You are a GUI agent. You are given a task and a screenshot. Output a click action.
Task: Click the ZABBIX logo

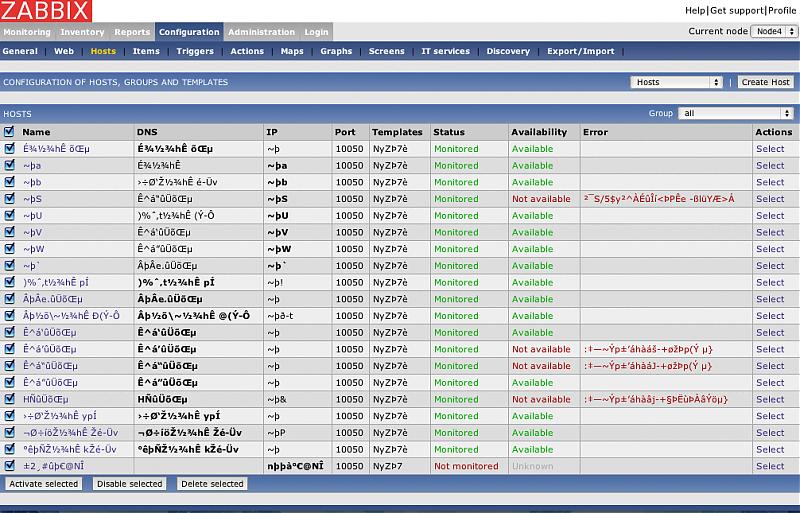click(46, 11)
